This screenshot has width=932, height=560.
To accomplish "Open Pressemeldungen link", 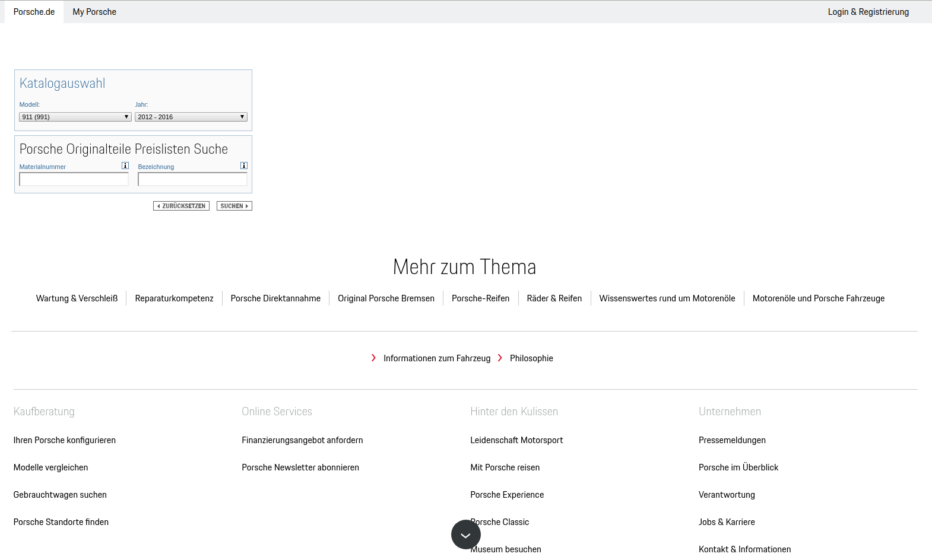I will (732, 440).
